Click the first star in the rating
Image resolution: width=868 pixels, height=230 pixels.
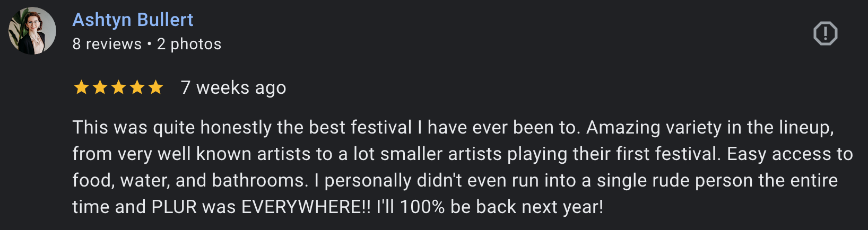tap(81, 87)
